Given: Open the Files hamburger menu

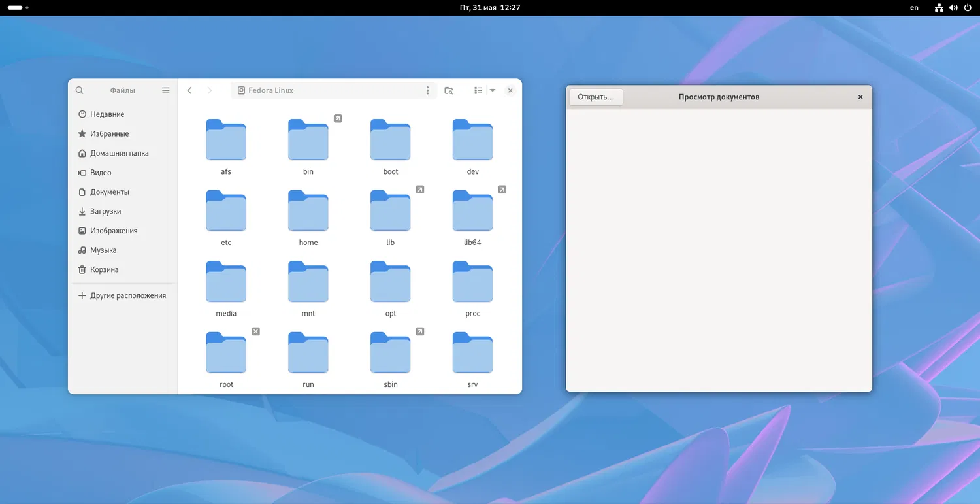Looking at the screenshot, I should [x=166, y=90].
